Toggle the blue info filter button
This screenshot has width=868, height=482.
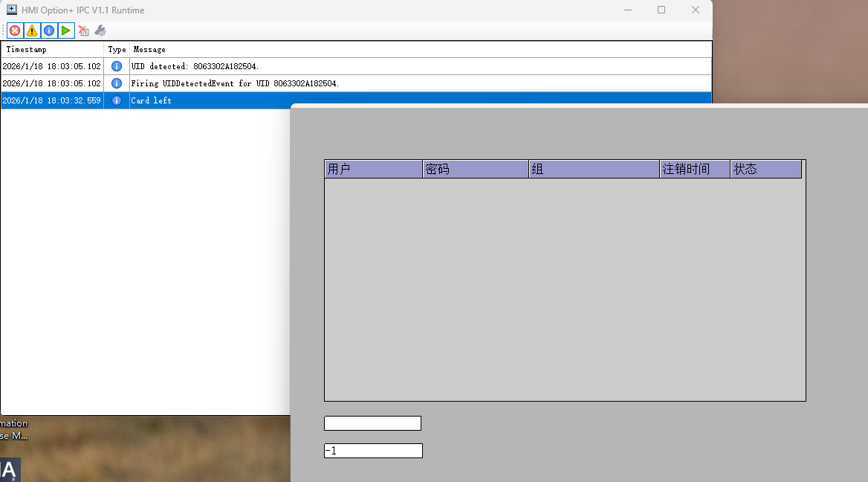click(x=49, y=30)
